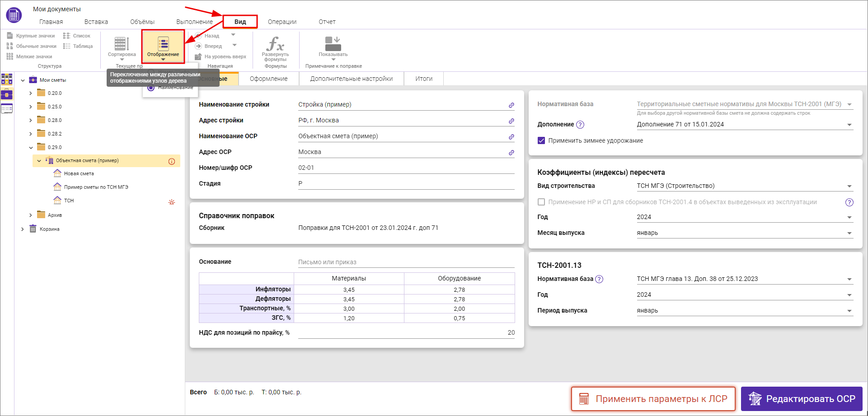Open the Отображение display options
868x416 pixels.
pos(163,46)
